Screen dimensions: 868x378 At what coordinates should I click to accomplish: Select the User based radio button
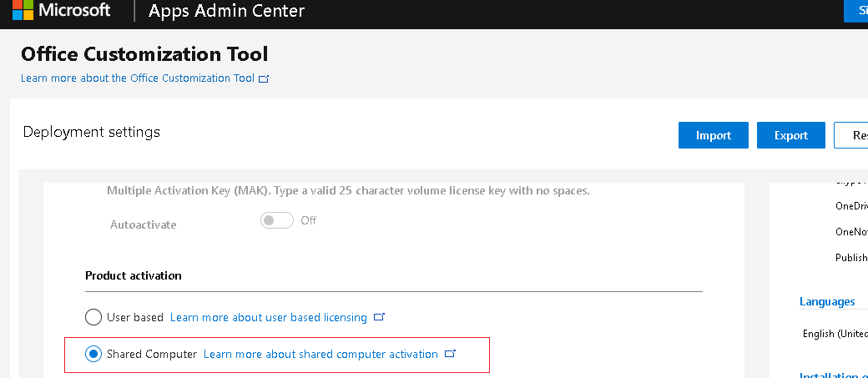[x=93, y=317]
